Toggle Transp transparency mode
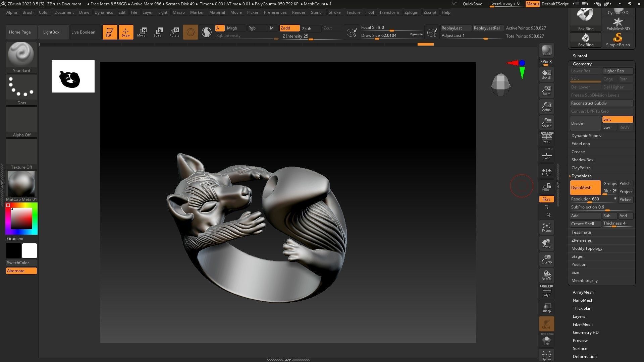 (546, 308)
